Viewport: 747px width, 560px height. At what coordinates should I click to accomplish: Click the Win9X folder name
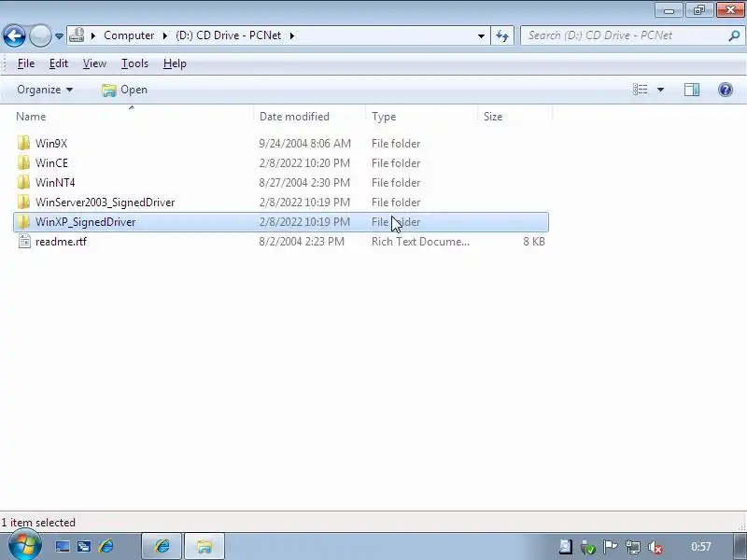click(51, 144)
